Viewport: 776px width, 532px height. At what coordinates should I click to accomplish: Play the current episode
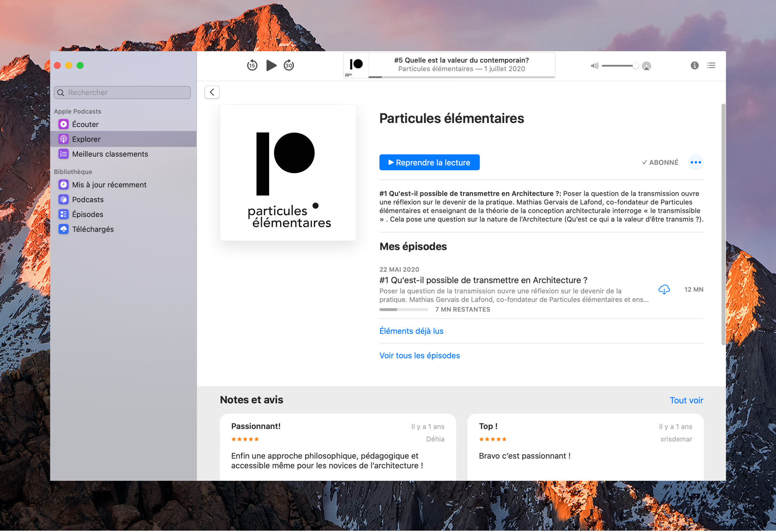click(x=271, y=65)
